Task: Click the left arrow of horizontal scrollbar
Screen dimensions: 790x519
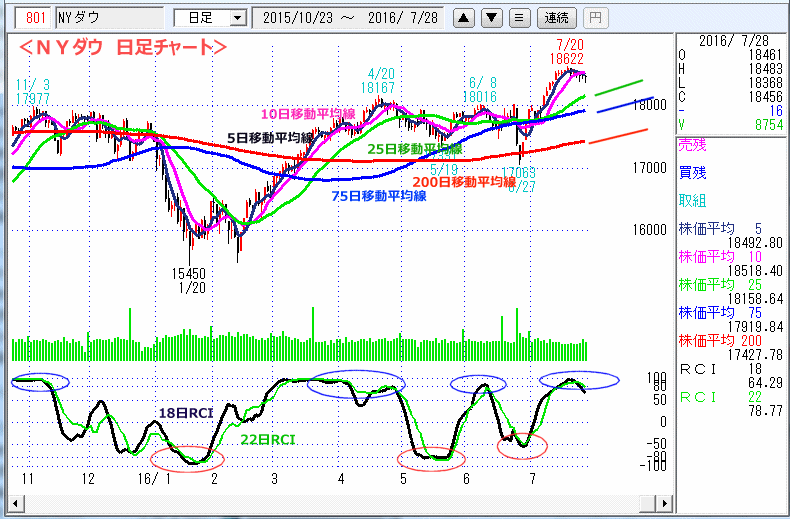Action: pos(16,503)
